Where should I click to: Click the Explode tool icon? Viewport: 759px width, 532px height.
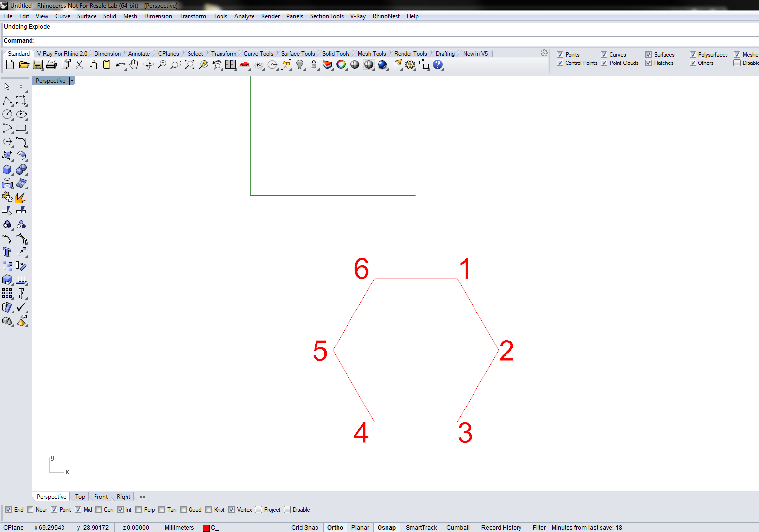click(20, 197)
